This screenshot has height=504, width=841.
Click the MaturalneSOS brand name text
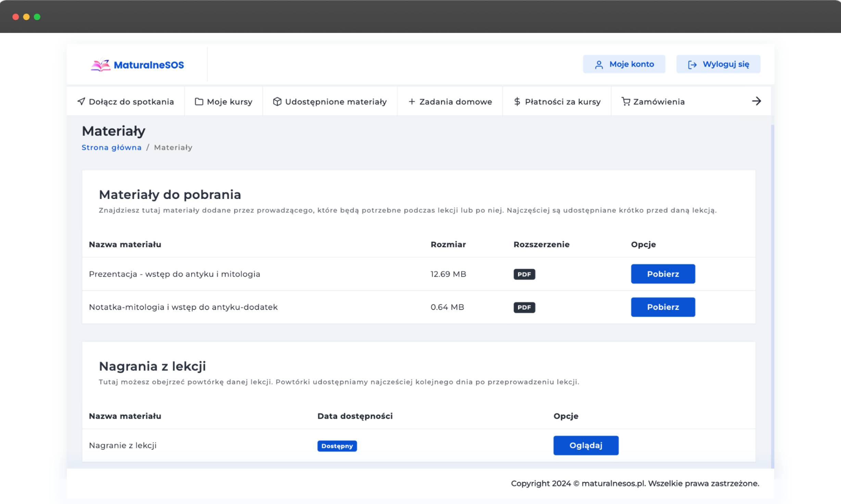coord(149,65)
